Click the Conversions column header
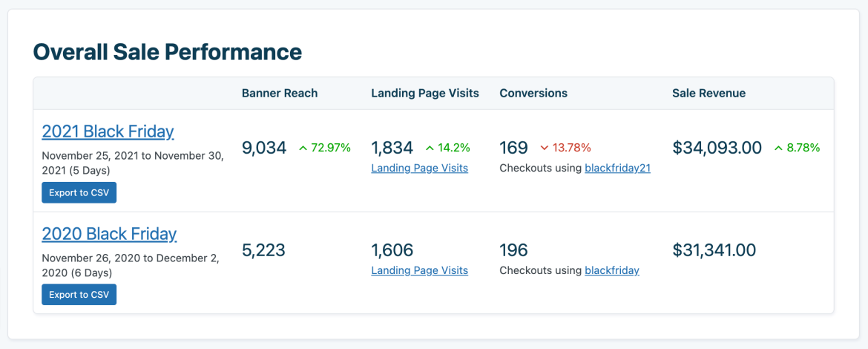Viewport: 868px width, 349px height. pyautogui.click(x=533, y=93)
